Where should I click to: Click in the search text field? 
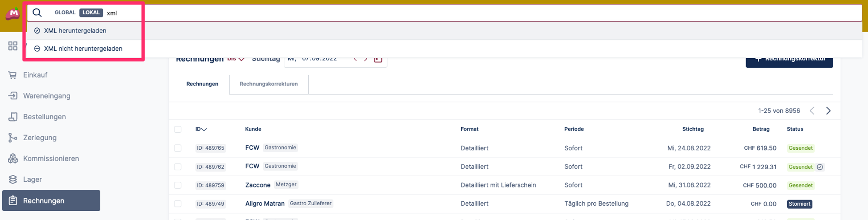click(x=477, y=13)
